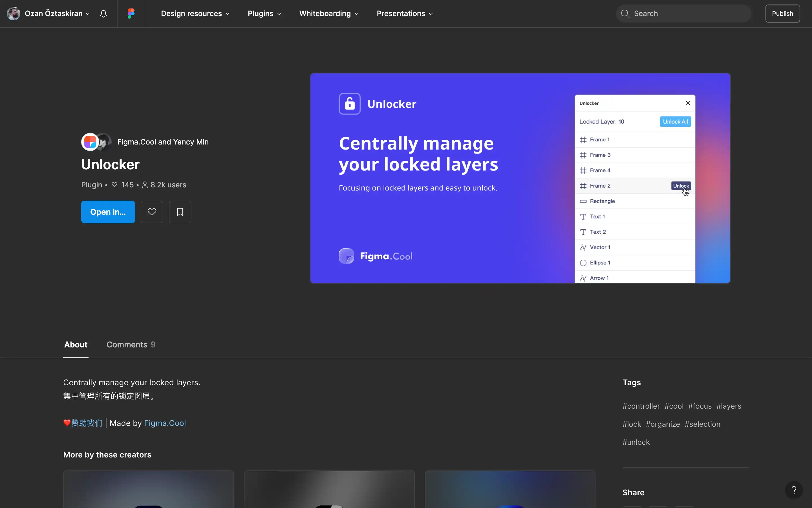Click the #organize tag

(663, 424)
